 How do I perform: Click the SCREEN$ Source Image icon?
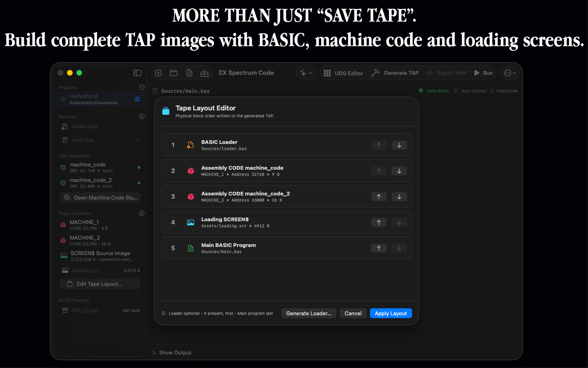click(64, 256)
